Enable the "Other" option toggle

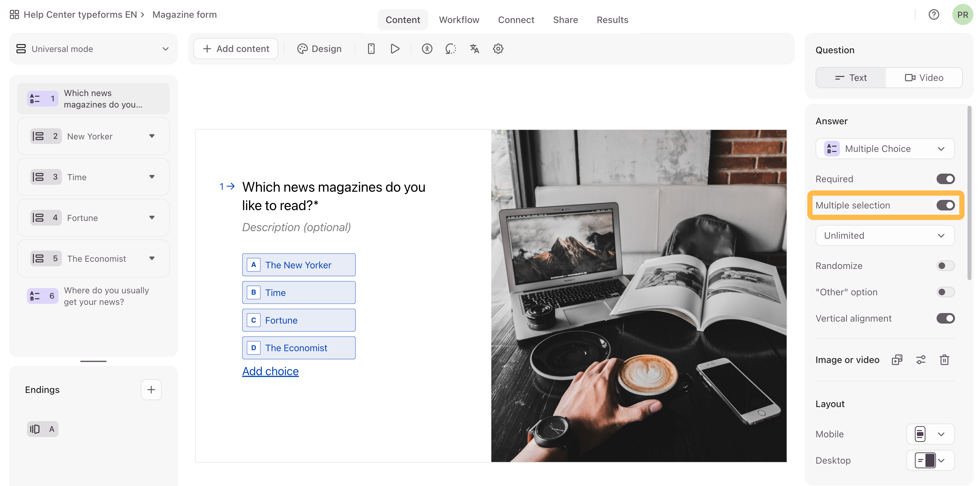(x=945, y=292)
